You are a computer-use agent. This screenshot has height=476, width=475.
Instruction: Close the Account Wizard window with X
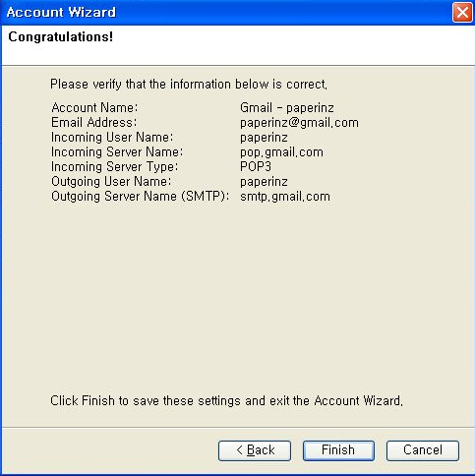pos(462,13)
